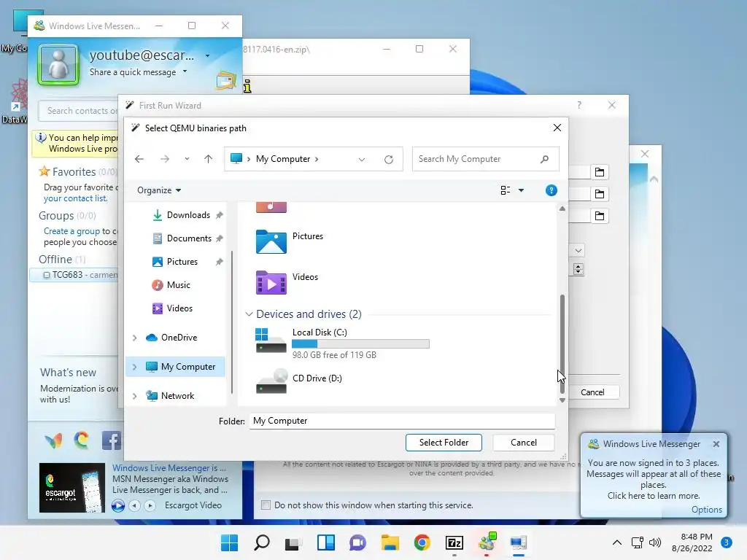Open the Organize menu
Image resolution: width=747 pixels, height=560 pixels.
click(x=159, y=190)
